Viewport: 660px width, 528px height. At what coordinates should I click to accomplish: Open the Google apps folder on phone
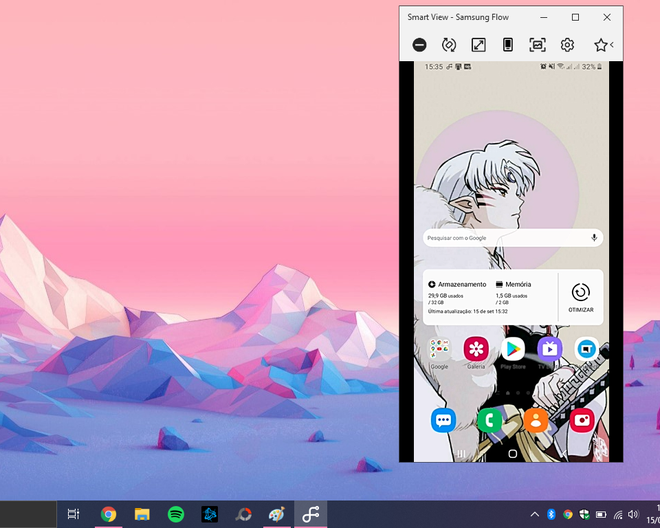439,349
